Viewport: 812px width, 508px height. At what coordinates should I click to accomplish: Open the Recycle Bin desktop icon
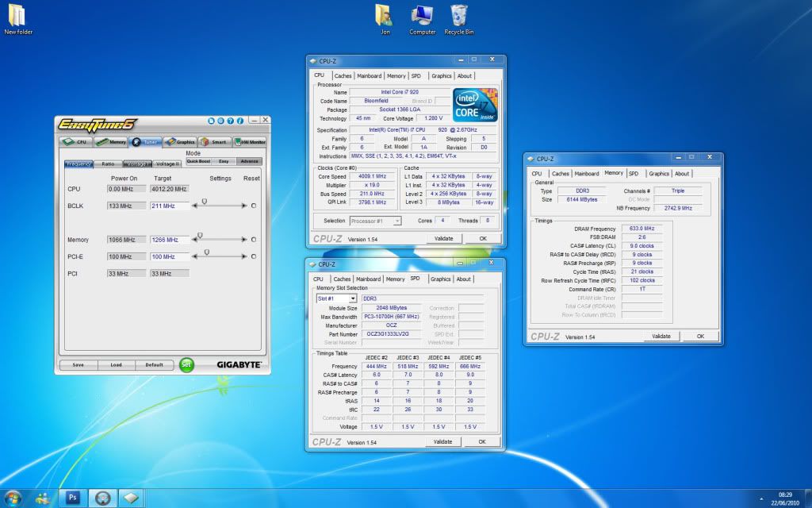pyautogui.click(x=459, y=20)
